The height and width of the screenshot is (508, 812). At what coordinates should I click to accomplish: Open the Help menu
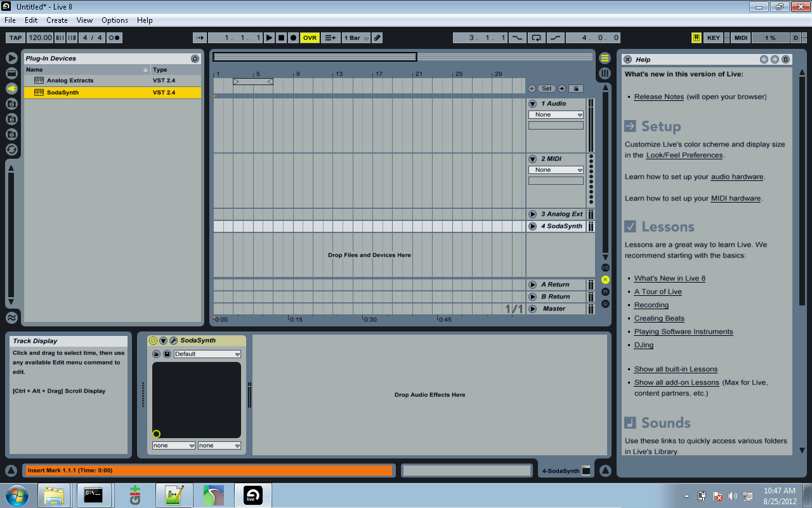145,20
